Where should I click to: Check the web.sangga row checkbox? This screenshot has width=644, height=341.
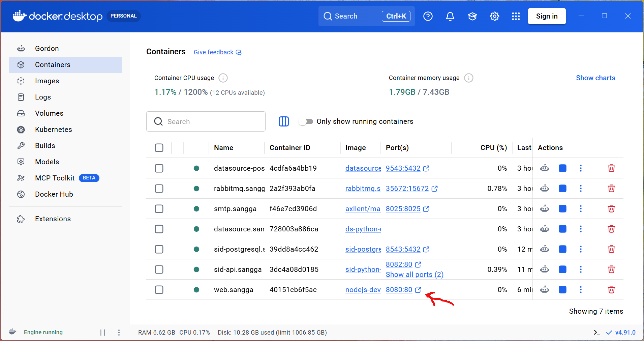click(159, 289)
